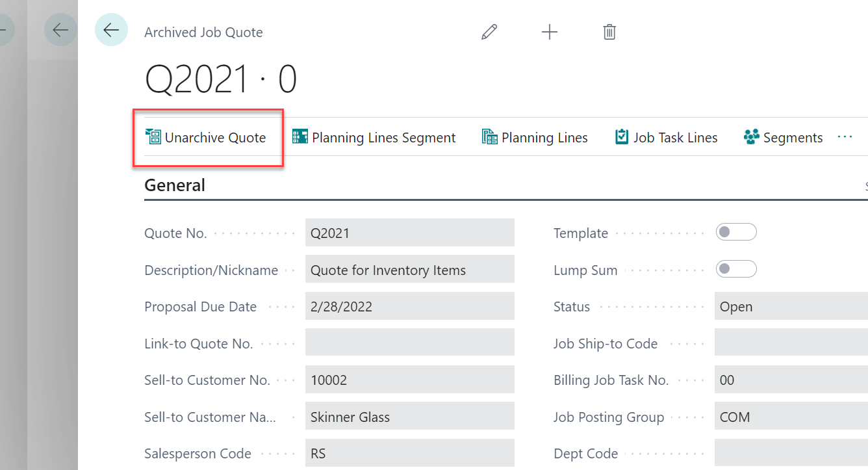
Task: Click the Proposal Due Date field
Action: coord(409,307)
